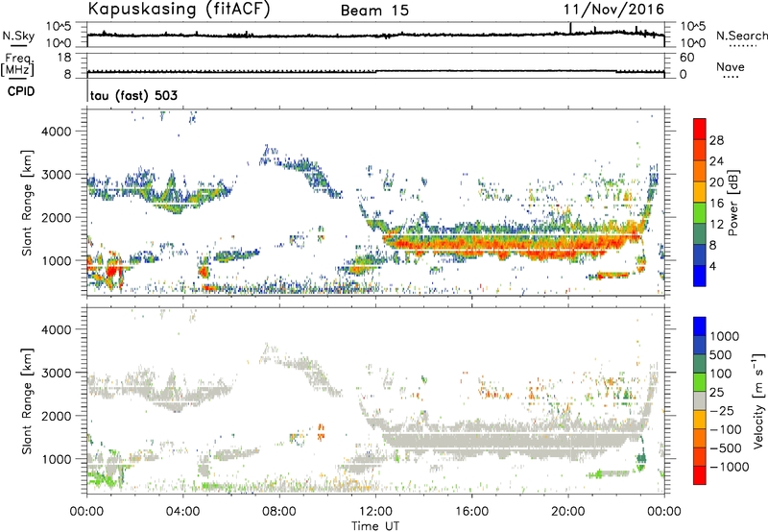Click the 'Nave' legend label
The height and width of the screenshot is (532, 768).
tap(731, 66)
